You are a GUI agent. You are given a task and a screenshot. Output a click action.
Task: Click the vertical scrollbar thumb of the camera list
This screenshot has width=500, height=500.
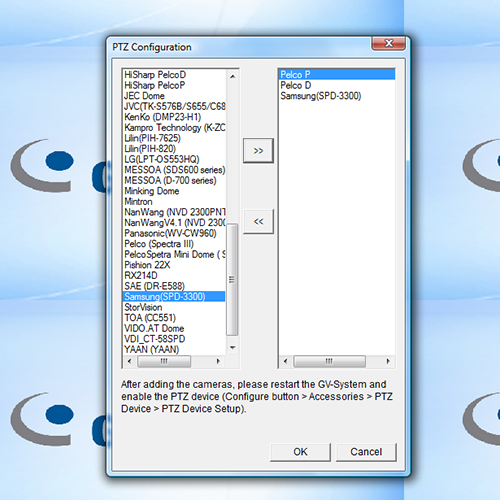coord(232,280)
